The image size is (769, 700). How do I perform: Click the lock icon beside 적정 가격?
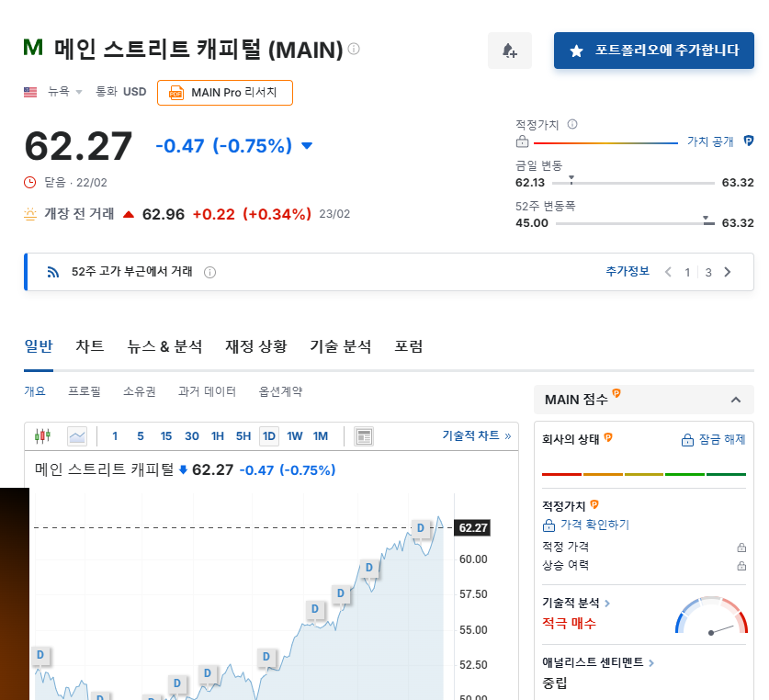741,547
